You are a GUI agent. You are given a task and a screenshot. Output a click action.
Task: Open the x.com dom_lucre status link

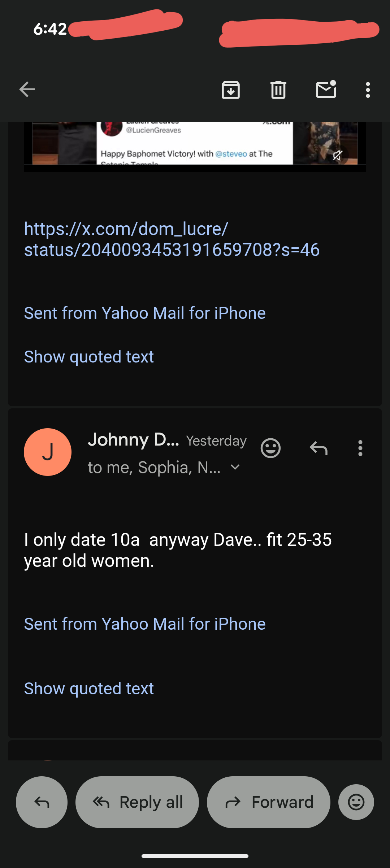[172, 239]
